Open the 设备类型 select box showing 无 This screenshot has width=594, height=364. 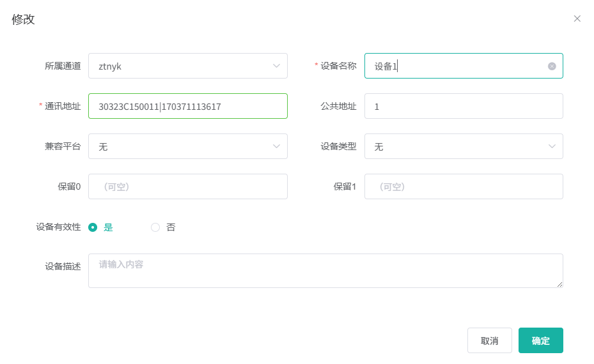click(x=455, y=146)
